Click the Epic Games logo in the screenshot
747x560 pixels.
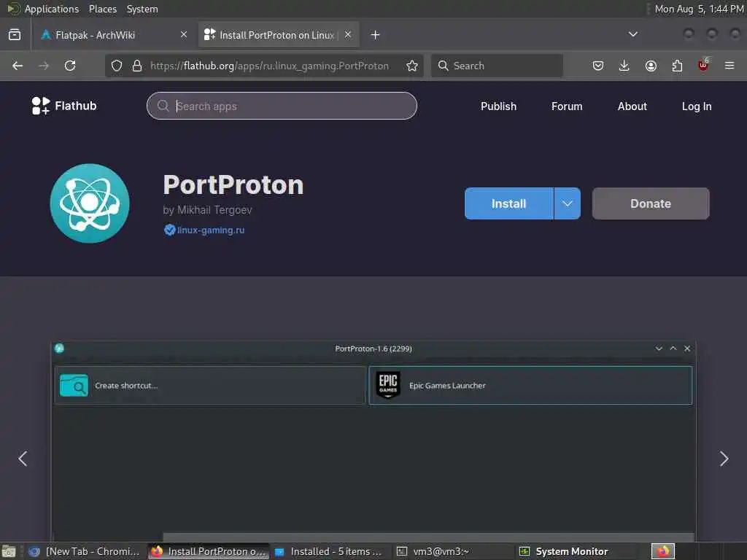(388, 385)
